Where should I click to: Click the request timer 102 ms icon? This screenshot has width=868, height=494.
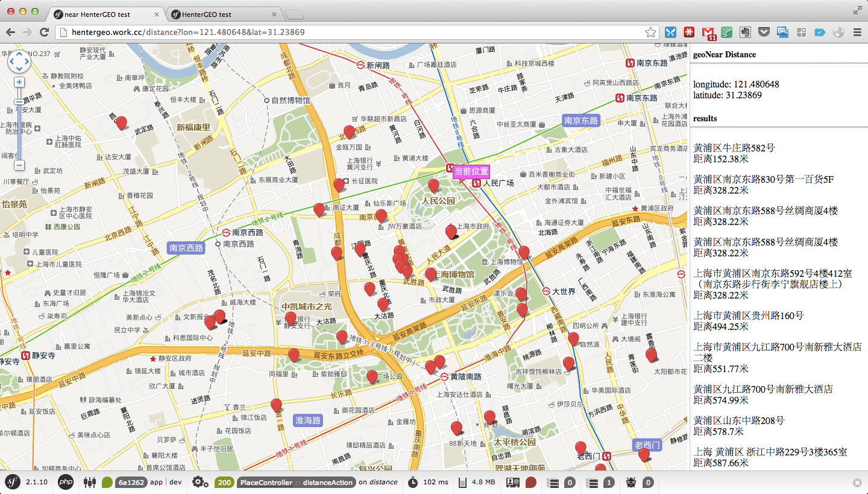pos(413,482)
